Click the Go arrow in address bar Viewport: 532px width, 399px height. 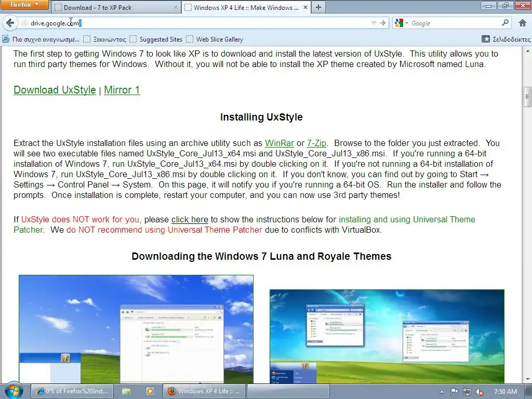coord(383,23)
